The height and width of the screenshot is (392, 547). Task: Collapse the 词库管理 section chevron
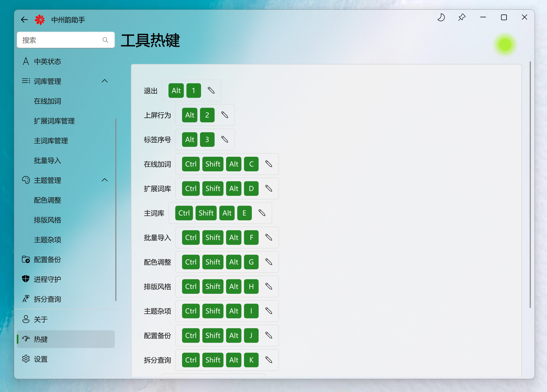tap(104, 81)
